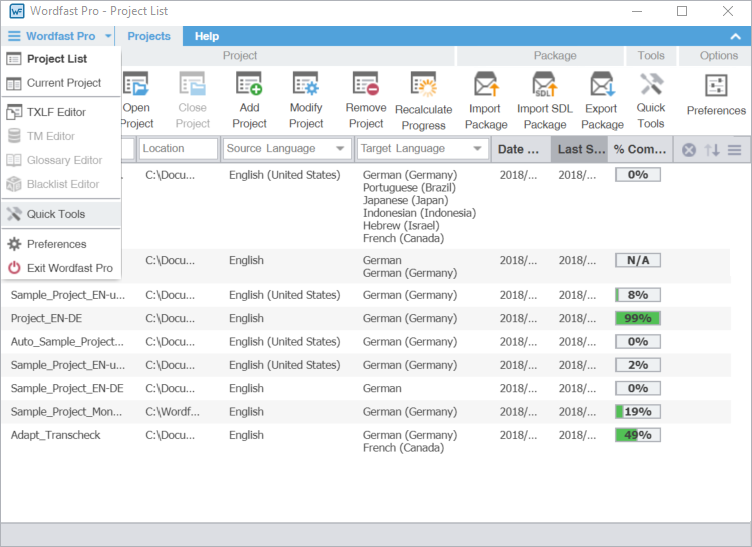Screen dimensions: 752x547
Task: Click the hammer icon beside Quick Tools in the menu
Action: 14,214
